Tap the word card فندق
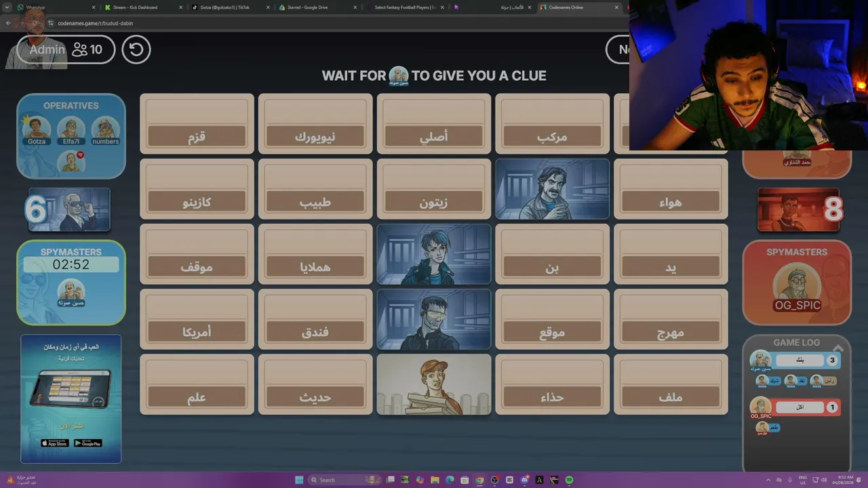Viewport: 868px width, 488px height. point(315,319)
